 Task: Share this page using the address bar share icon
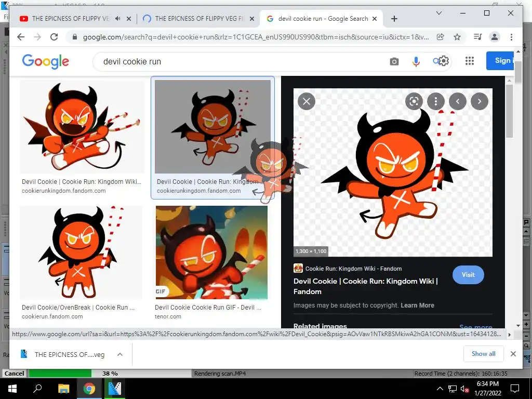click(x=441, y=37)
